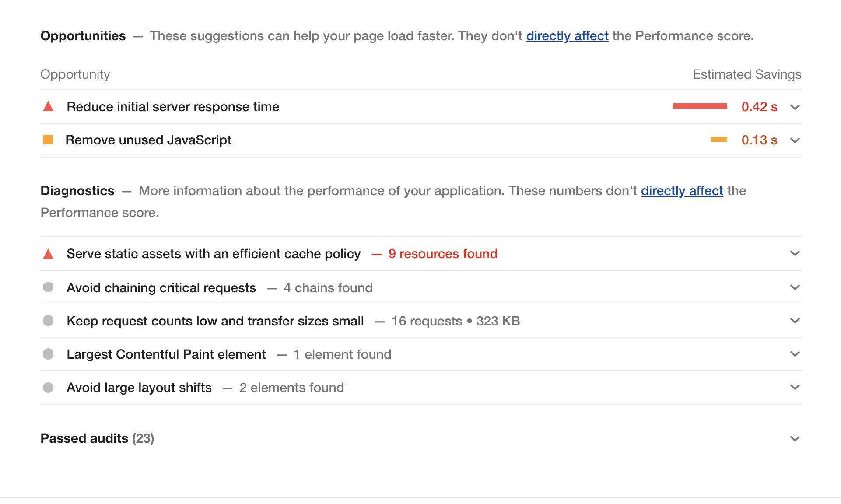Expand the Largest Contentful Paint element details
Screen dimensions: 841x504
[795, 354]
